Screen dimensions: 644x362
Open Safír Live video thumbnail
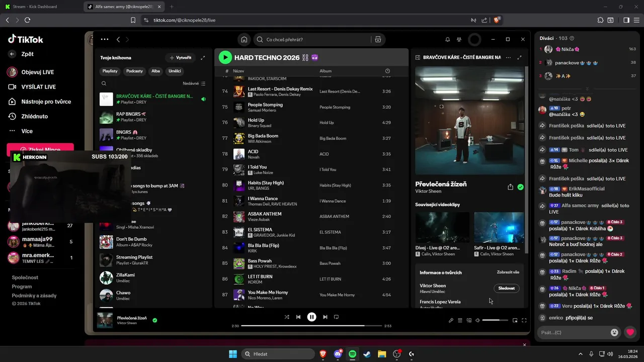tap(499, 227)
